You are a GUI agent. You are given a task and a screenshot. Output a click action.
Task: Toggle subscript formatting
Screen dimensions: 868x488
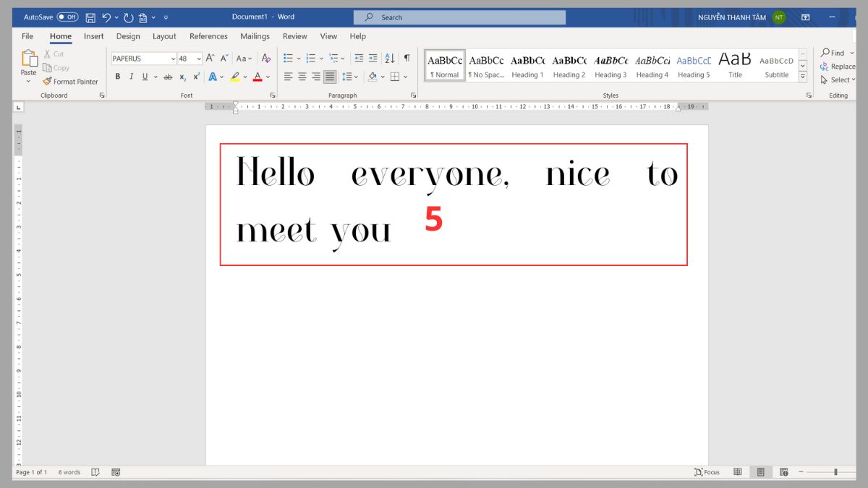(182, 75)
